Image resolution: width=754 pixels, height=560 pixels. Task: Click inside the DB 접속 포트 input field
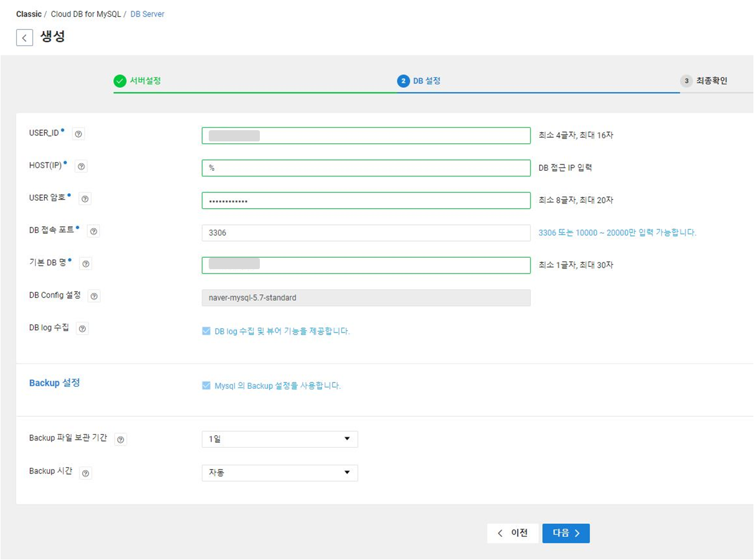366,232
